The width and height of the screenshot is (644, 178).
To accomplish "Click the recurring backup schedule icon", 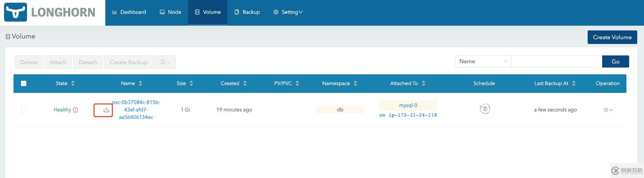I will point(485,109).
